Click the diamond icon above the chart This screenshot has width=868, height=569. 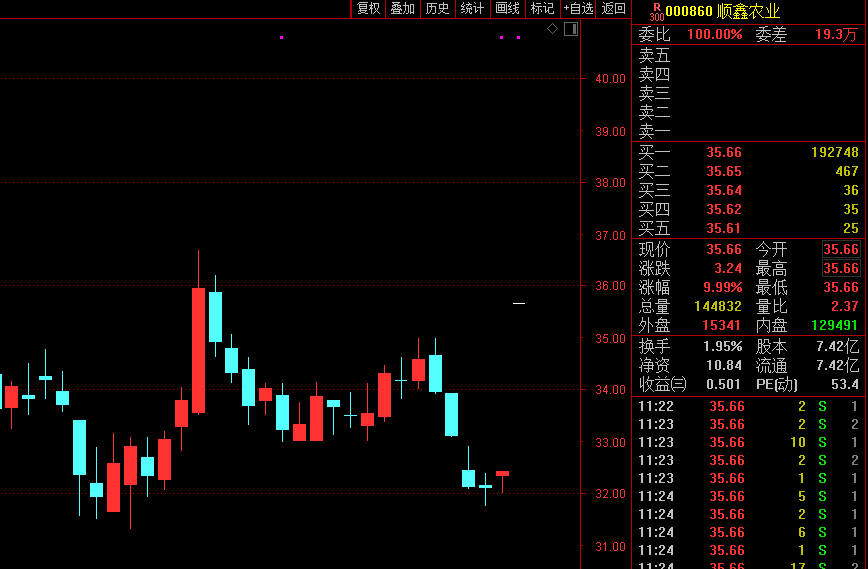(552, 29)
